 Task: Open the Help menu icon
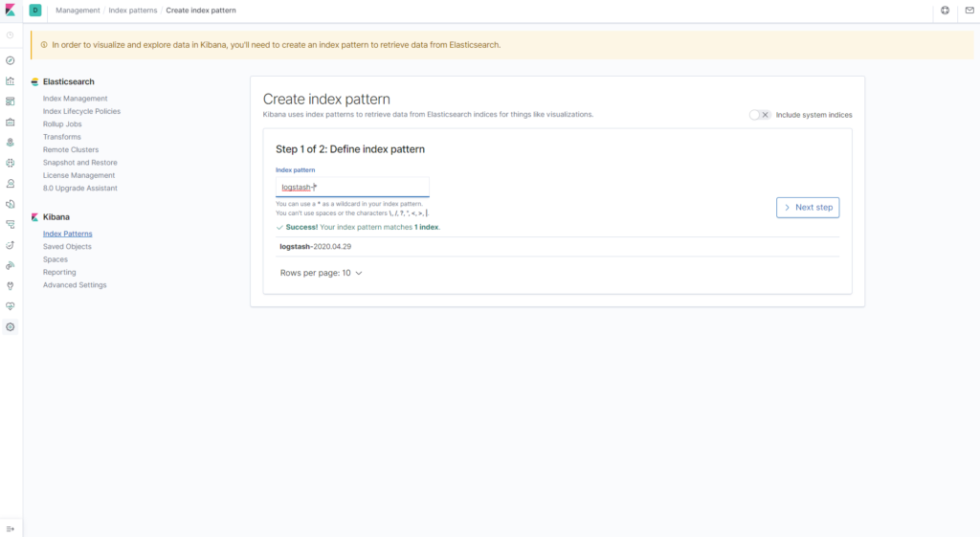coord(945,10)
